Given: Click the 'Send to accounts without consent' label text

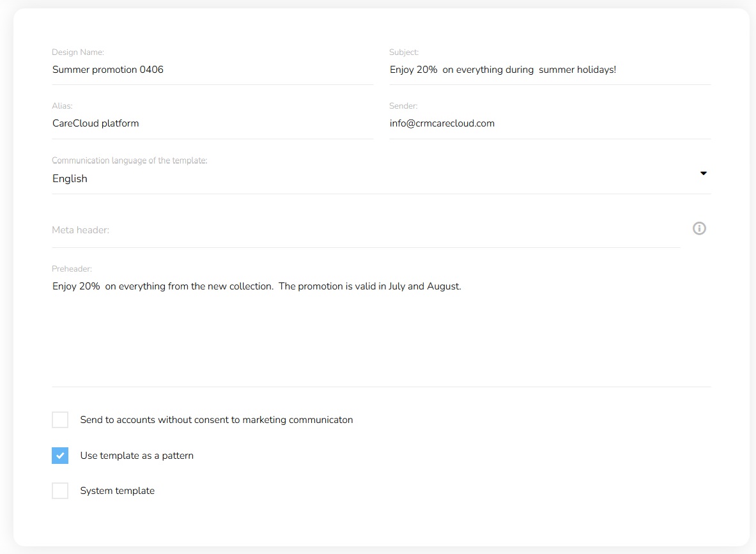Looking at the screenshot, I should pos(217,420).
